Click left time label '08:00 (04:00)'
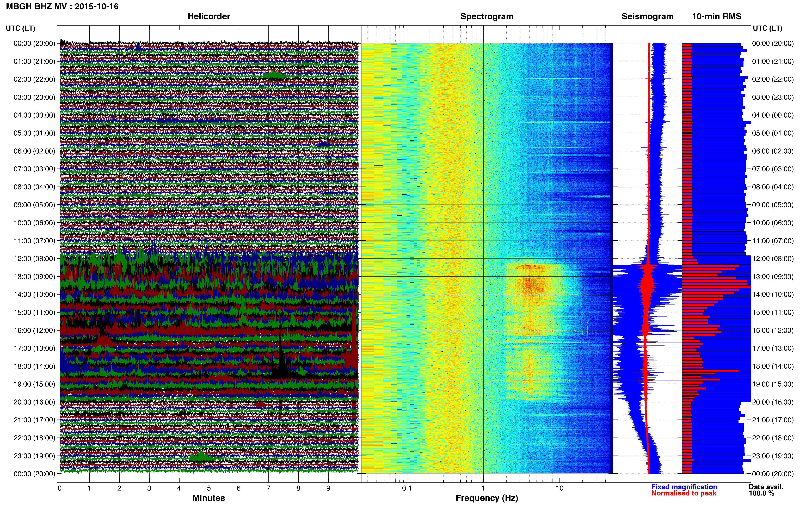 pos(34,187)
